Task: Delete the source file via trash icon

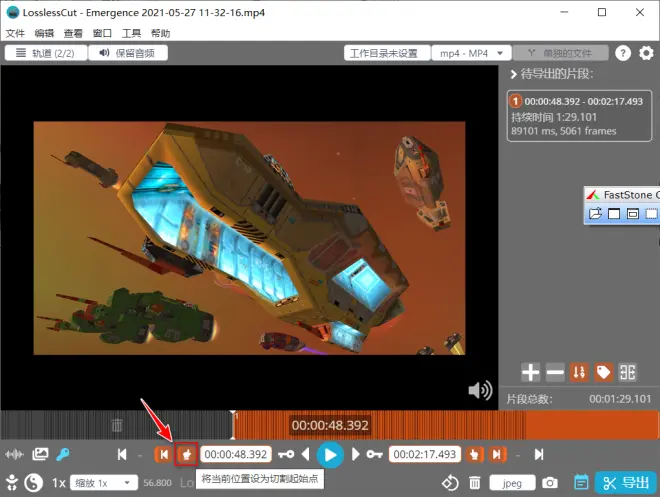Action: click(475, 483)
